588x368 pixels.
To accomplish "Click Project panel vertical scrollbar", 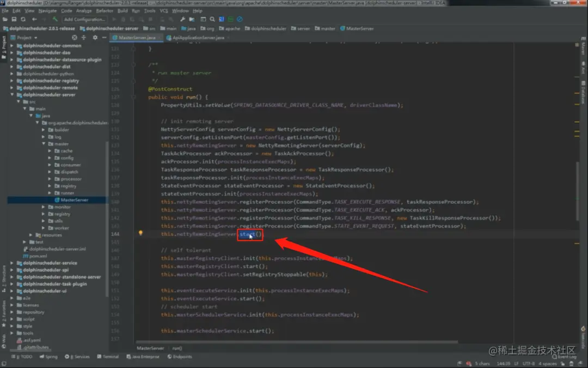I will [x=107, y=219].
